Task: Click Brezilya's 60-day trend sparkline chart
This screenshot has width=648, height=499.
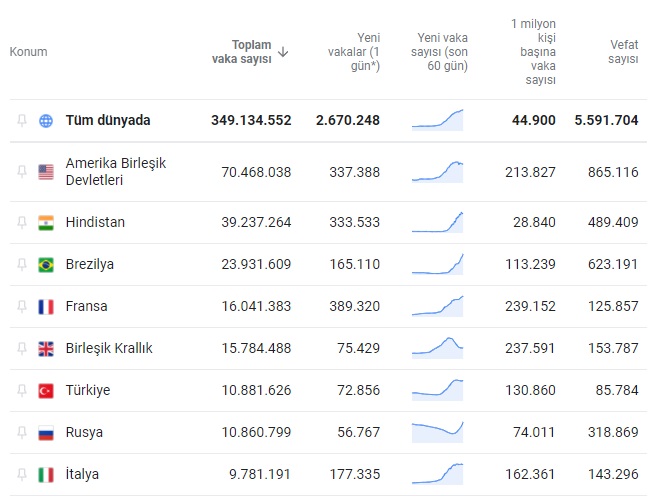Action: (x=438, y=265)
